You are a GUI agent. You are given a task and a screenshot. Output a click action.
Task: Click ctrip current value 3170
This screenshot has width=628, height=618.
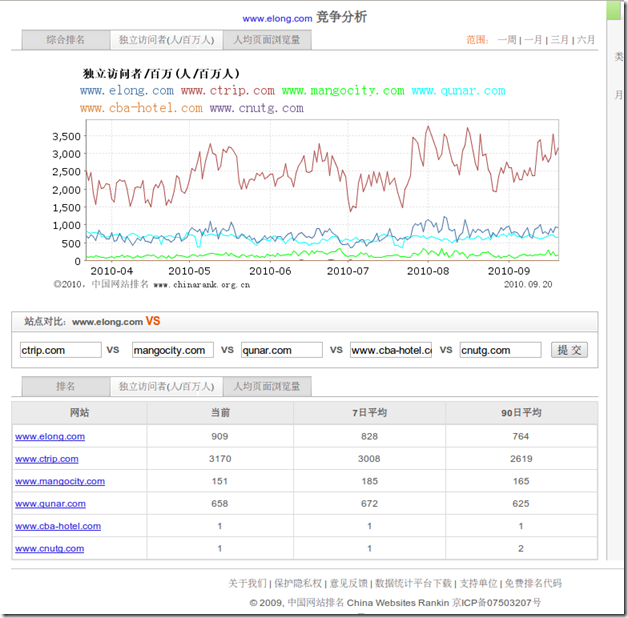coord(220,459)
